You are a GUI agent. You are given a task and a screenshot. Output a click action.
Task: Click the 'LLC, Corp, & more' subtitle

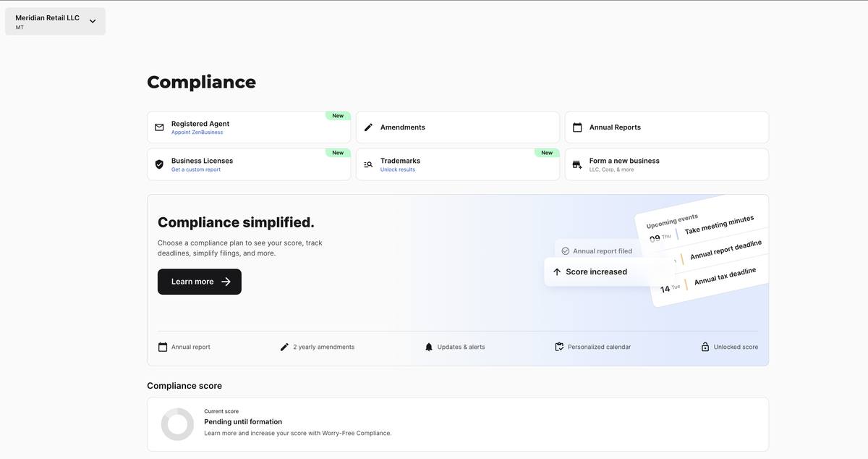pyautogui.click(x=611, y=169)
